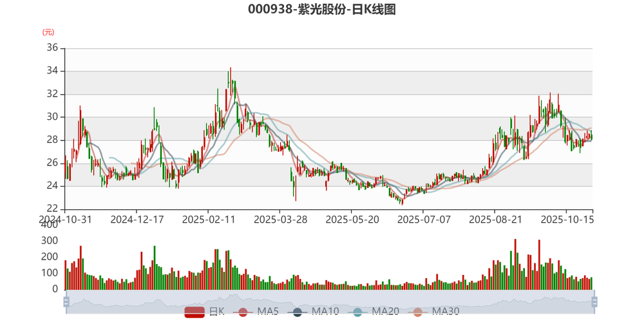644x322 pixels.
Task: Click the left handle of zoom slider
Action: click(x=64, y=301)
